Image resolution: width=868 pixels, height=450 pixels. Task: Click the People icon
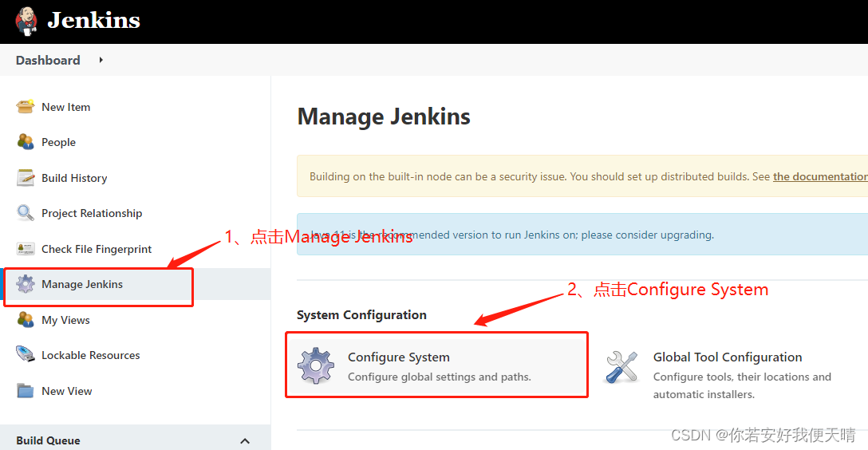[25, 142]
